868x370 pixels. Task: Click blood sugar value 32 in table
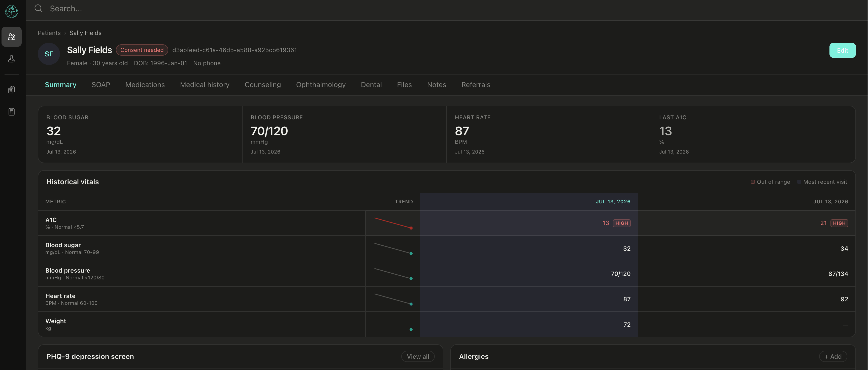tap(627, 248)
